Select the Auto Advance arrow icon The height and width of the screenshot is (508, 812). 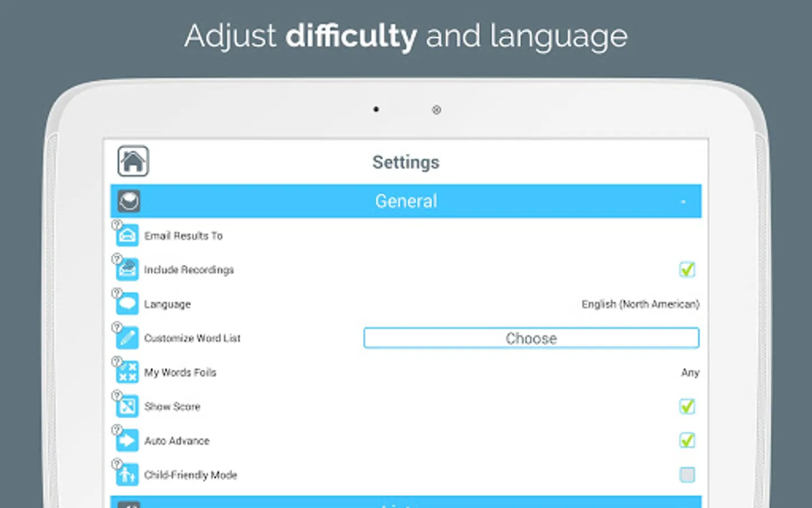click(x=126, y=440)
